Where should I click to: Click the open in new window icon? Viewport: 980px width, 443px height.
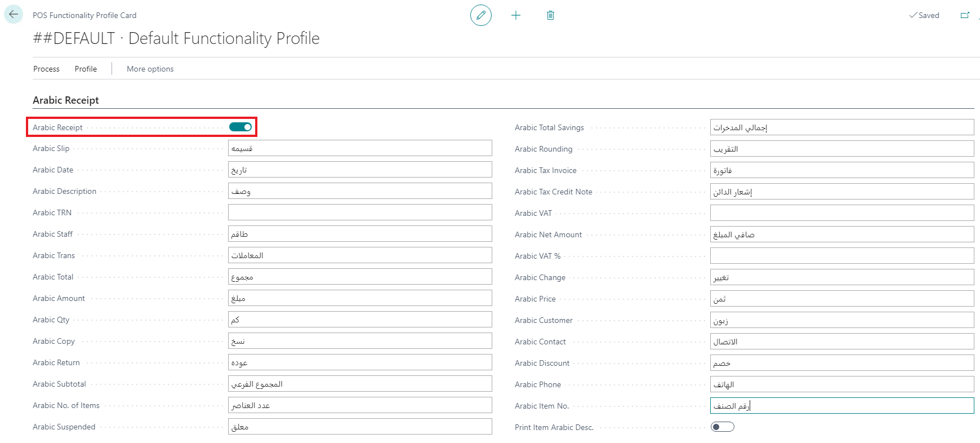965,15
